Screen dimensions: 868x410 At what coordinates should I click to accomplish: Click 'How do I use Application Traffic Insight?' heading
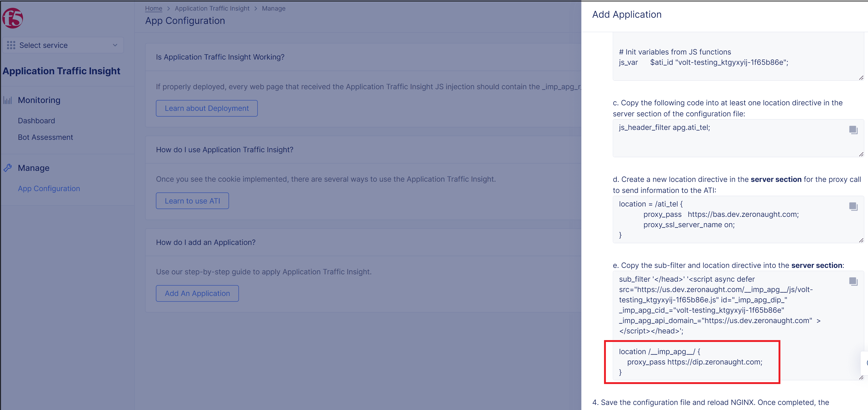(224, 149)
